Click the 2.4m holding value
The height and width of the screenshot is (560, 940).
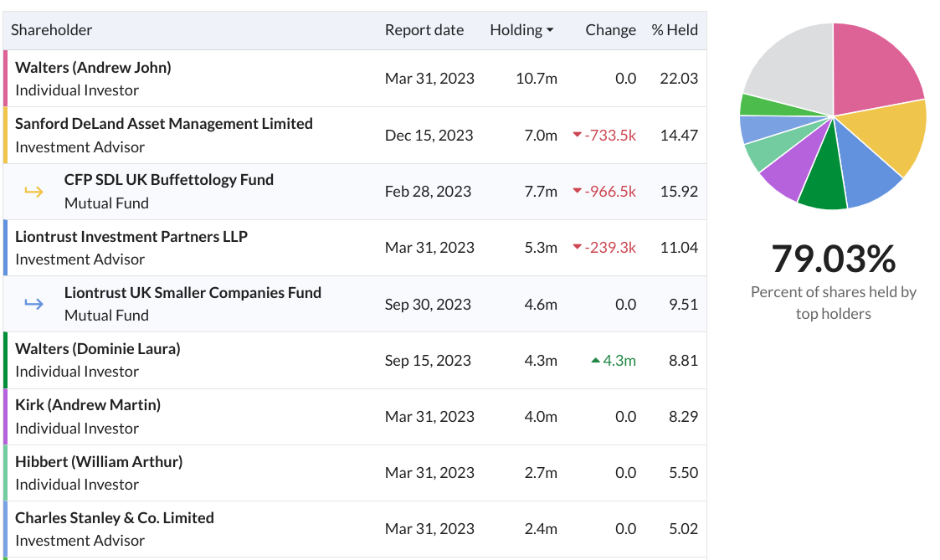point(541,529)
